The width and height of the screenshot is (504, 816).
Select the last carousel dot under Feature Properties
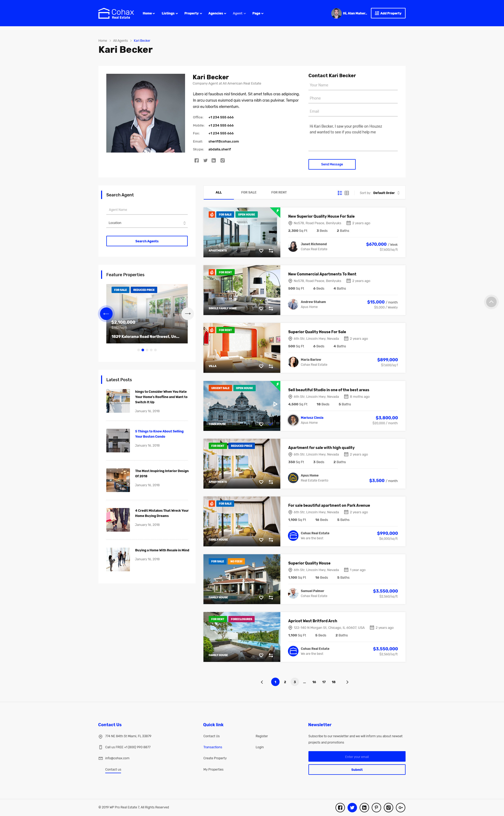coord(155,350)
